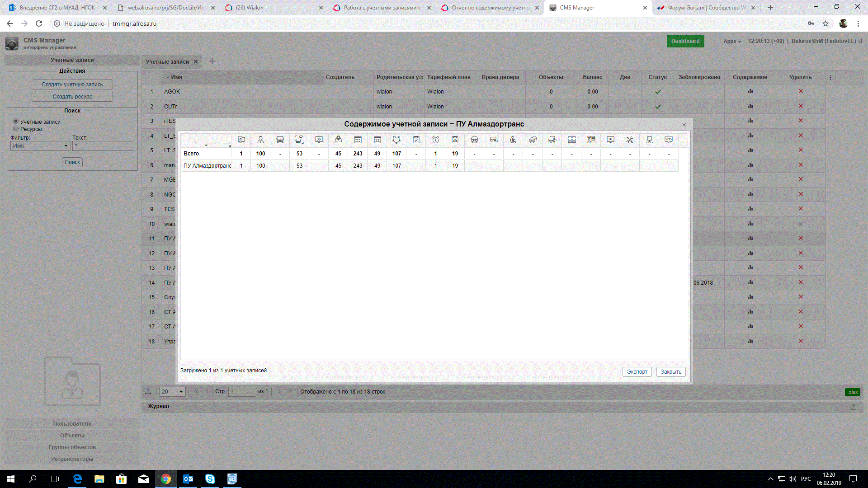Click the Закрыть button in dialog
The height and width of the screenshot is (488, 868).
pyautogui.click(x=671, y=372)
